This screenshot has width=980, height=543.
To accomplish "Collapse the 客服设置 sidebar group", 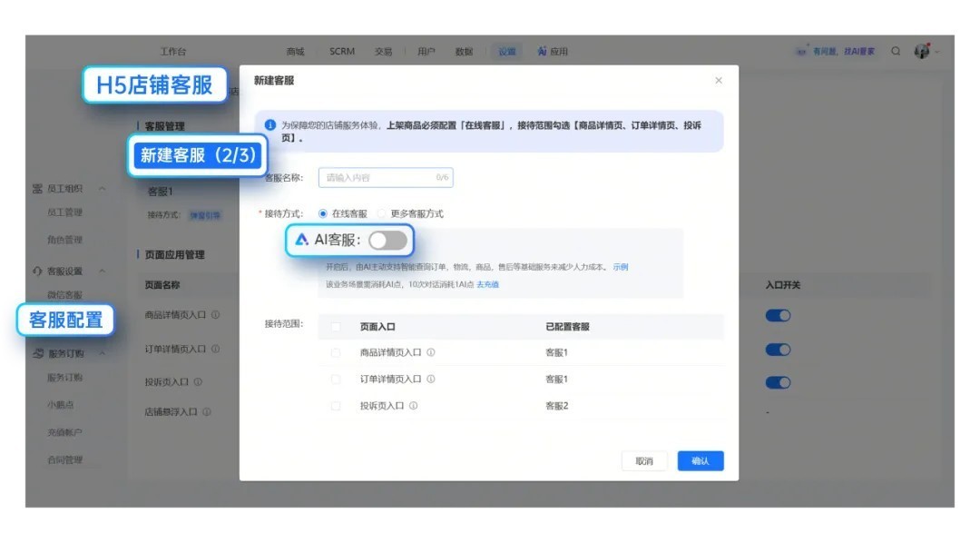I will pos(102,271).
